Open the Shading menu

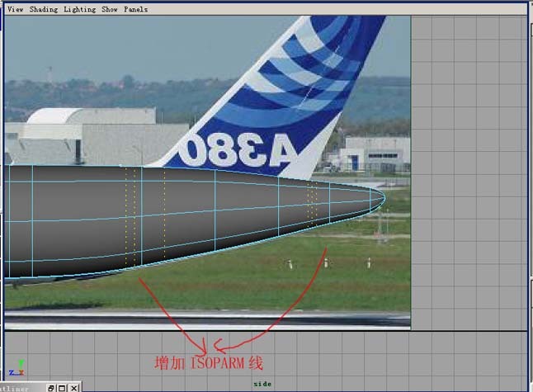pyautogui.click(x=44, y=10)
